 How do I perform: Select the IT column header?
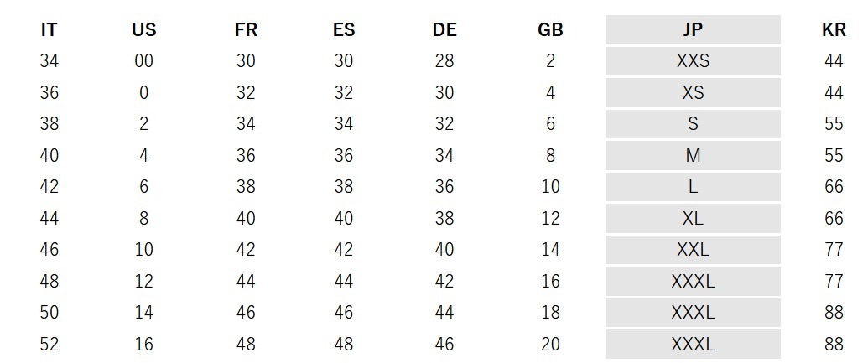point(49,30)
